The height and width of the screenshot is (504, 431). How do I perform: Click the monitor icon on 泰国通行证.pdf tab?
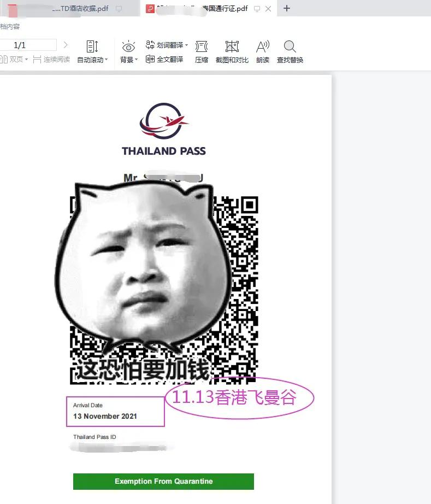tap(257, 9)
